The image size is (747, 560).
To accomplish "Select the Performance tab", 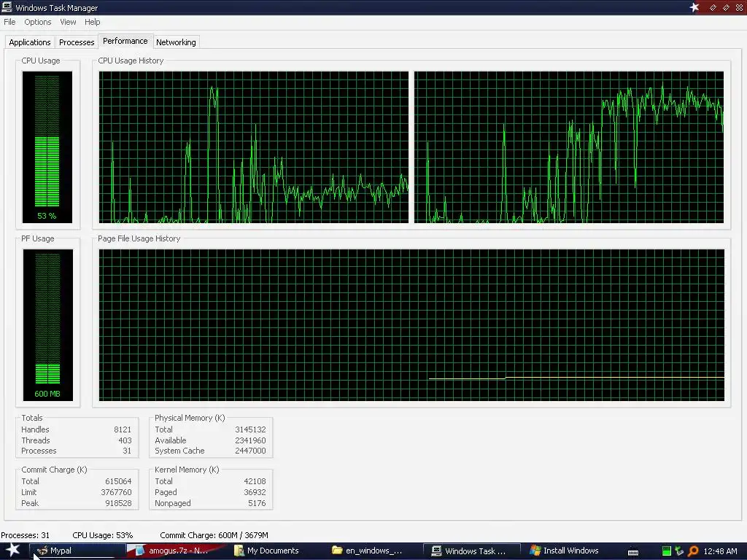I will coord(125,41).
